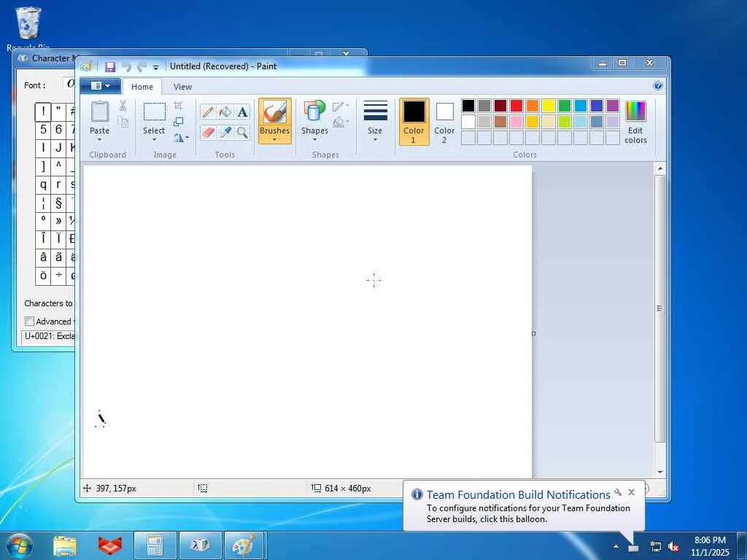Expand the Customize Quick Access Toolbar arrow
This screenshot has width=747, height=560.
coord(155,68)
